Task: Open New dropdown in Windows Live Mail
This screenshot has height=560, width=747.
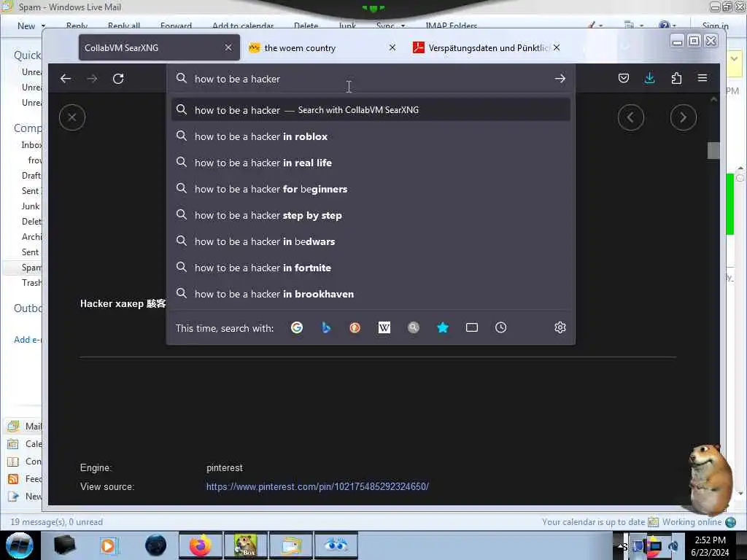Action: (x=43, y=26)
